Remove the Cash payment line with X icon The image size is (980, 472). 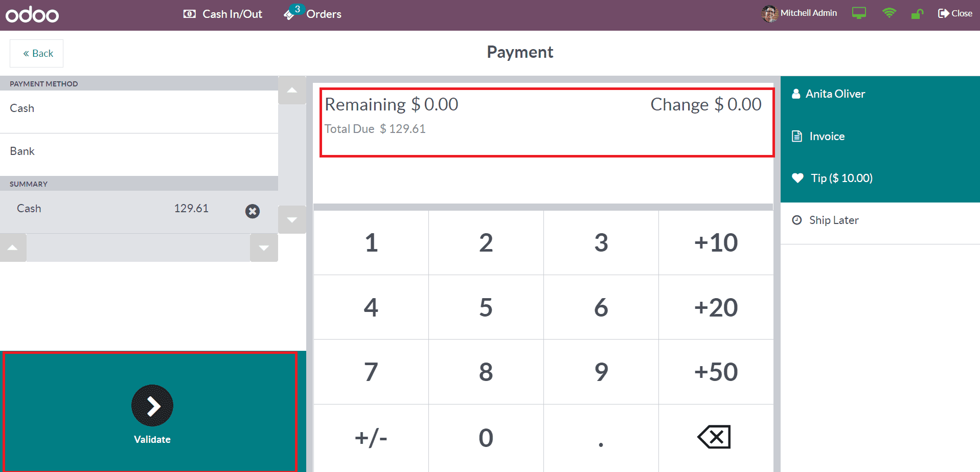(x=253, y=211)
